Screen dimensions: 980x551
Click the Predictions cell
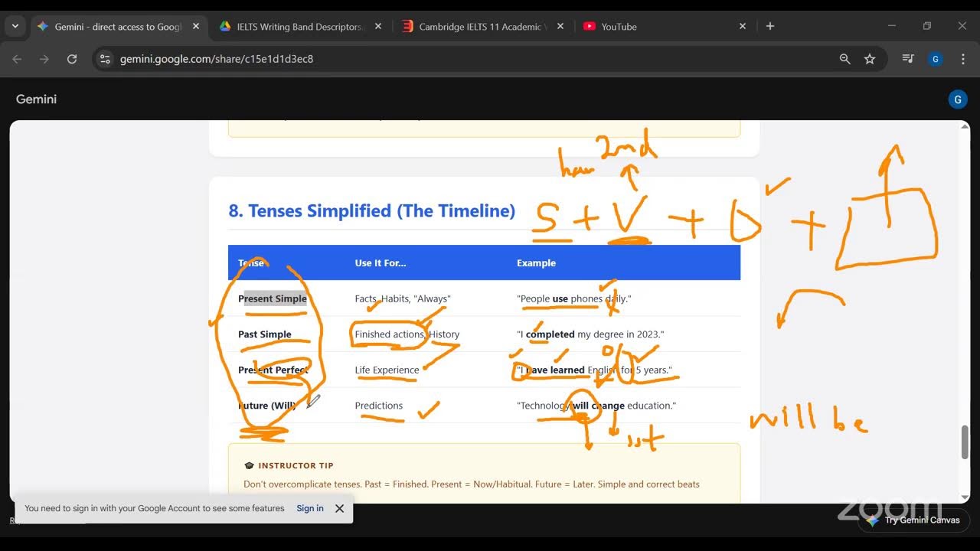(x=378, y=406)
